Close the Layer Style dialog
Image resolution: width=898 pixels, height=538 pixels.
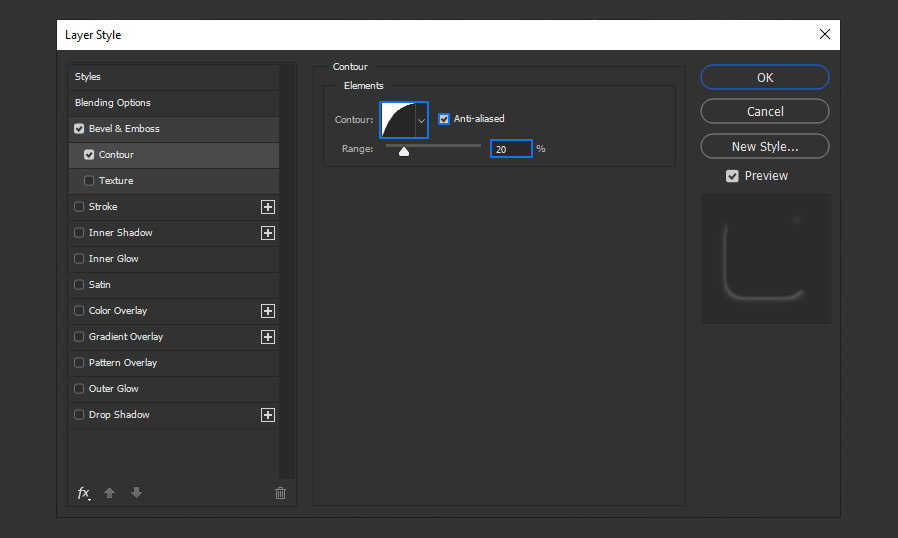825,34
